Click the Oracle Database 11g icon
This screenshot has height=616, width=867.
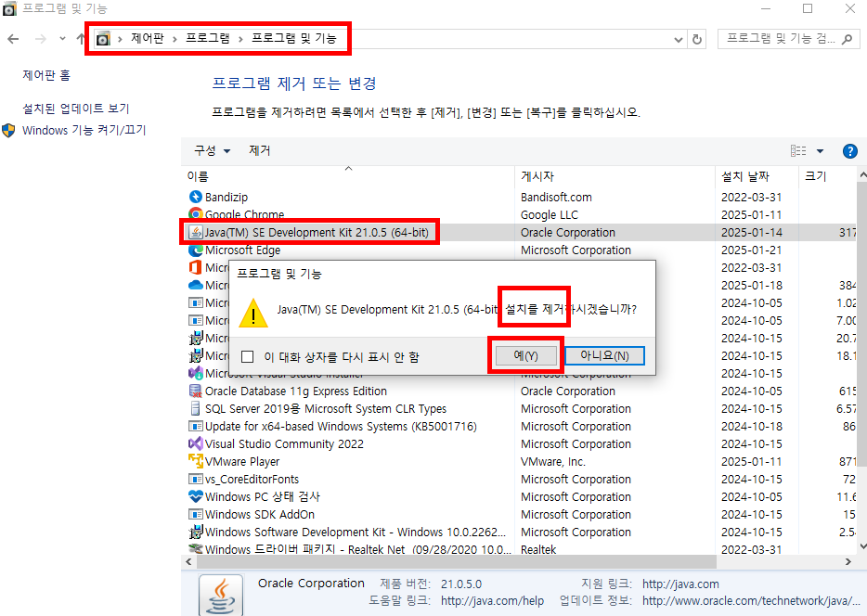[x=195, y=391]
